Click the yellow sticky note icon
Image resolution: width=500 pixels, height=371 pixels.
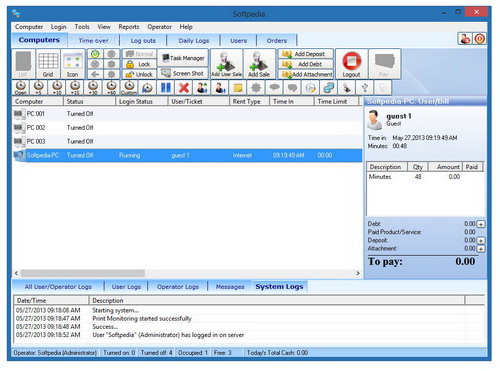coord(238,88)
